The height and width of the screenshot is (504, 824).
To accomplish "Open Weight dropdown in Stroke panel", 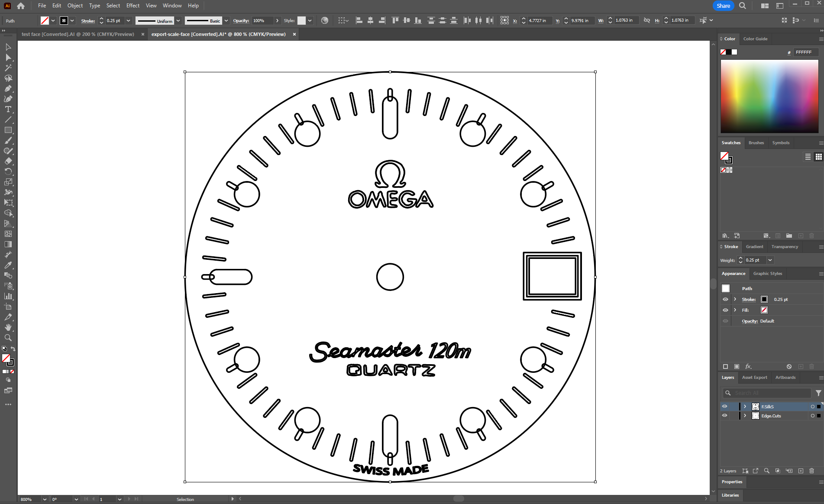I will (770, 260).
